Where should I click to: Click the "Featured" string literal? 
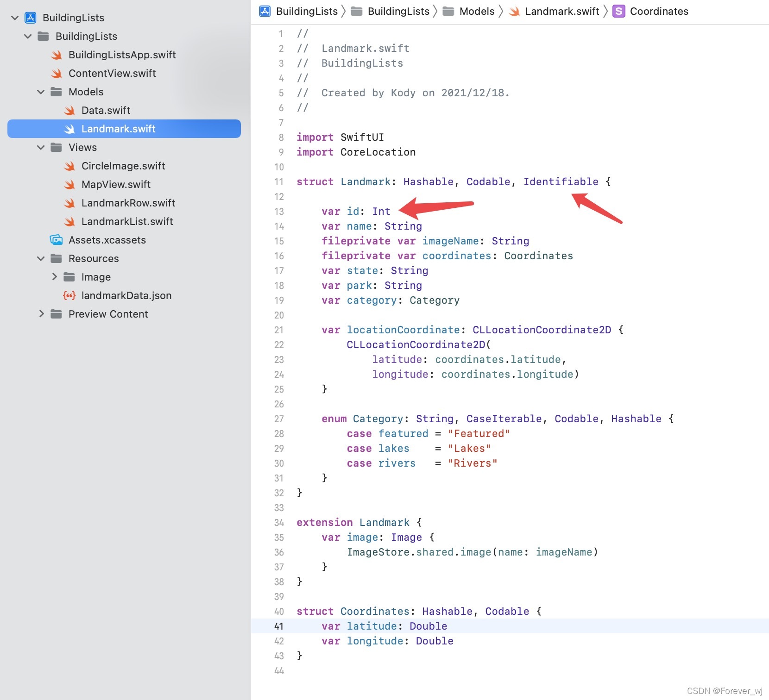coord(479,433)
